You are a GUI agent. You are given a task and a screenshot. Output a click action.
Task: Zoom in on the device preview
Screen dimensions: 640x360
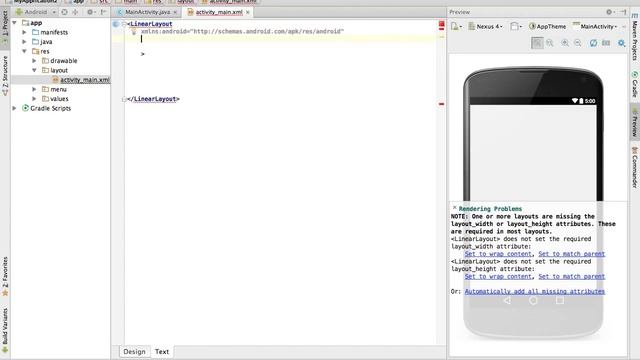pyautogui.click(x=565, y=43)
